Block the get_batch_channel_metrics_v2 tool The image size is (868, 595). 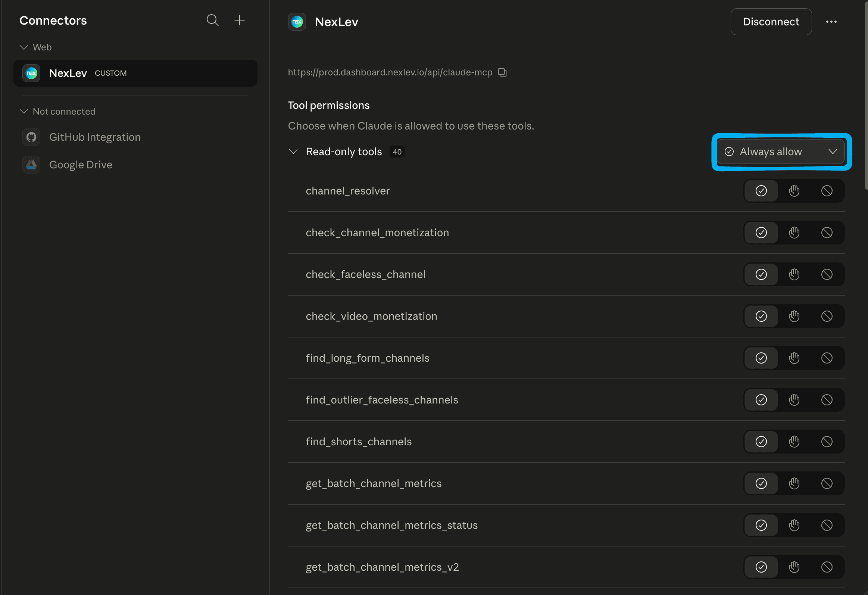[827, 567]
